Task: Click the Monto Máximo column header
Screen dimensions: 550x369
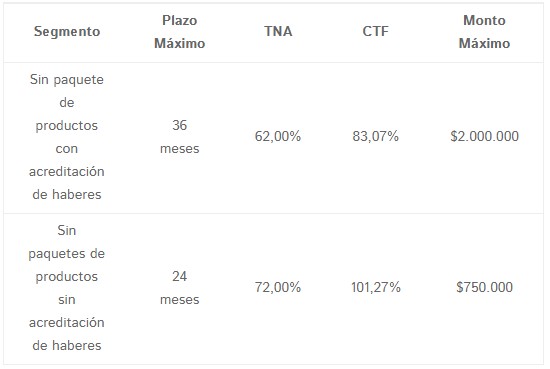Action: (484, 32)
